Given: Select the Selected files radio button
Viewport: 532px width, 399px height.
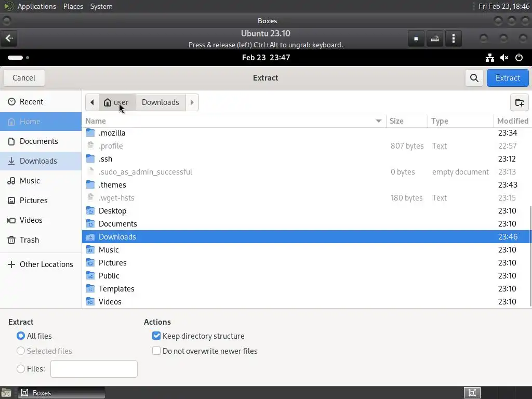Looking at the screenshot, I should point(21,351).
